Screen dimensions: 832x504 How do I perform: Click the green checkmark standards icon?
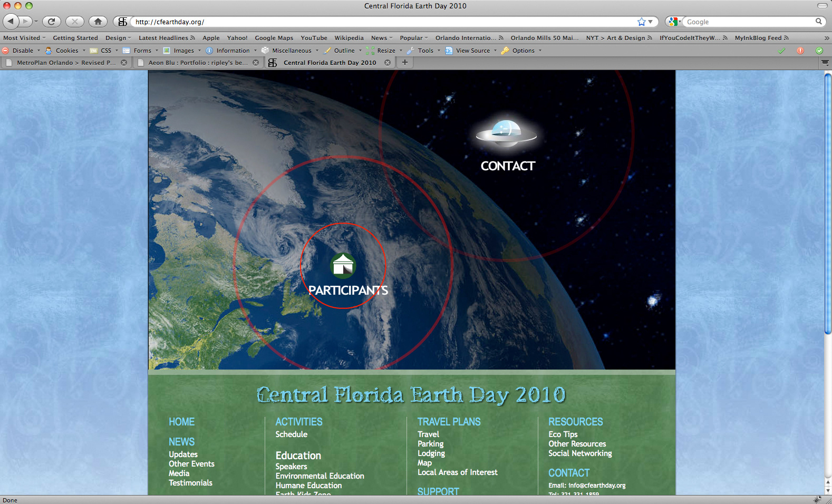pos(781,51)
